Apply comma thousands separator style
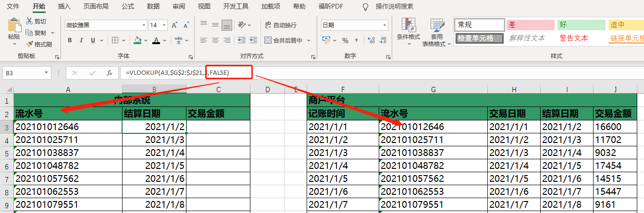 point(357,40)
